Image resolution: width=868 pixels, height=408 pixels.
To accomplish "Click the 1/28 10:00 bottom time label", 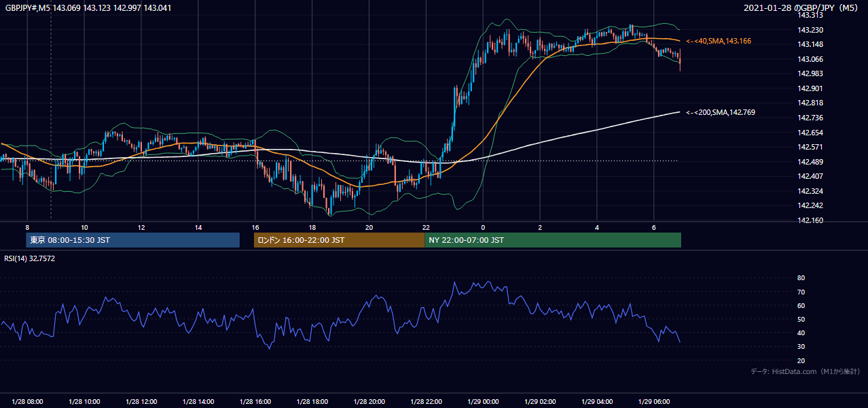I will pyautogui.click(x=84, y=402).
